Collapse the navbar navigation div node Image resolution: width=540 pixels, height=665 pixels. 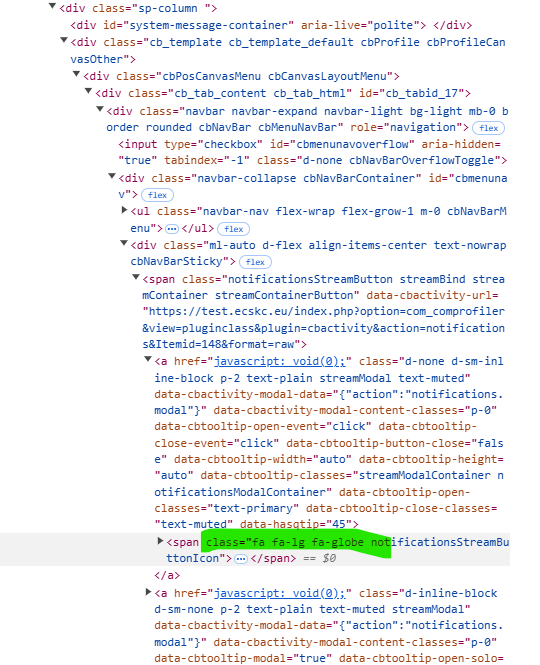pos(100,110)
